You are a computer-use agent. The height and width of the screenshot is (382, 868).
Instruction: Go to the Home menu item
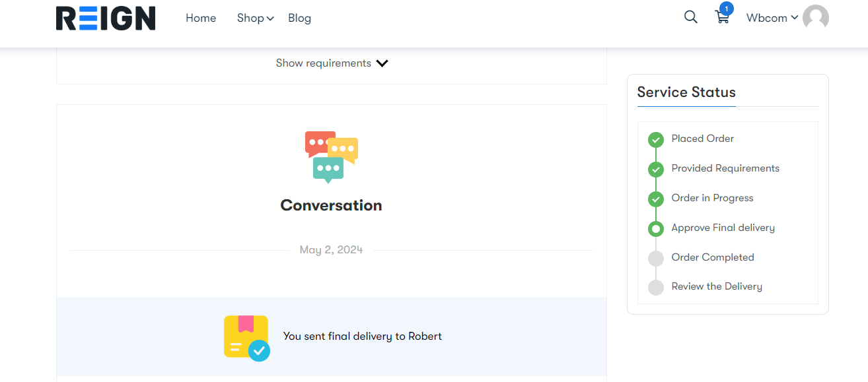(201, 18)
